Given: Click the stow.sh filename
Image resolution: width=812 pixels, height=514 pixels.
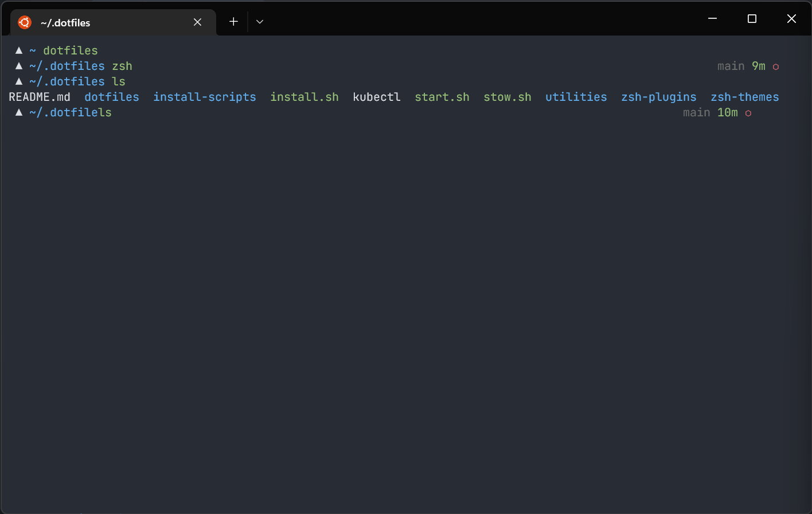Looking at the screenshot, I should pyautogui.click(x=507, y=97).
